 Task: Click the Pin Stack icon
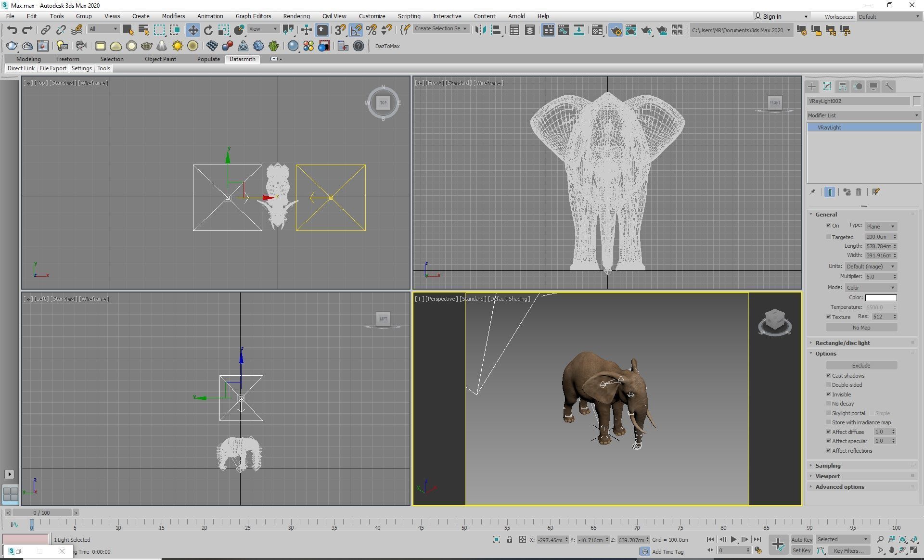pos(813,192)
